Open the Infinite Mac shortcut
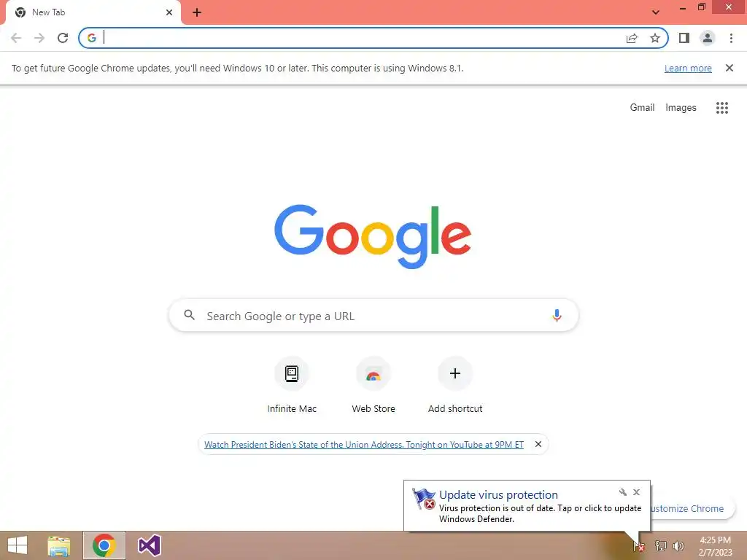The image size is (747, 560). 292,385
